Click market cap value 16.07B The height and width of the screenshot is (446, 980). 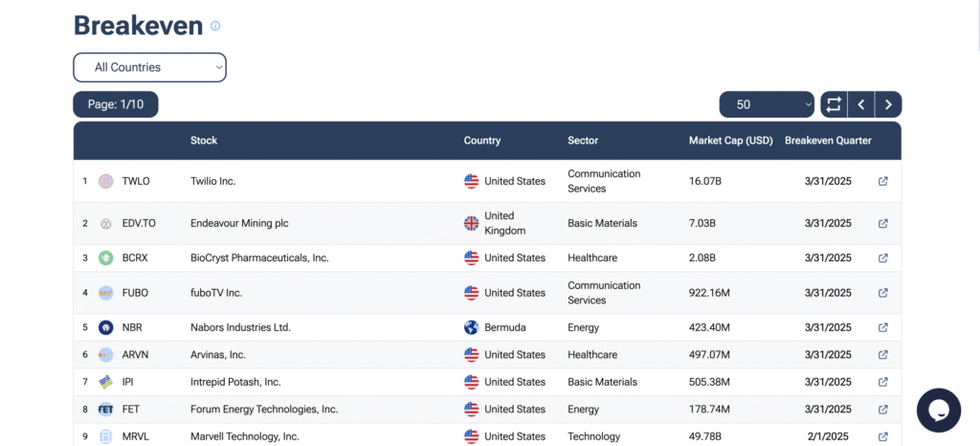(705, 181)
